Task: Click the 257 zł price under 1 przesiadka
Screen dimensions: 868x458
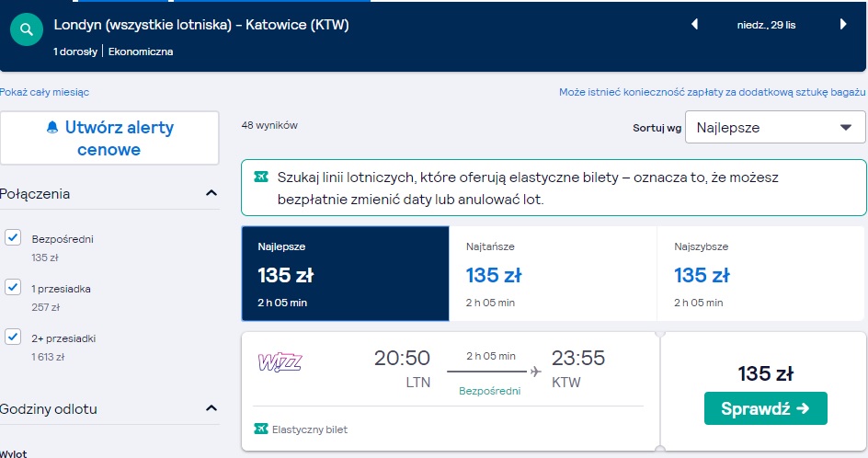Action: click(45, 307)
